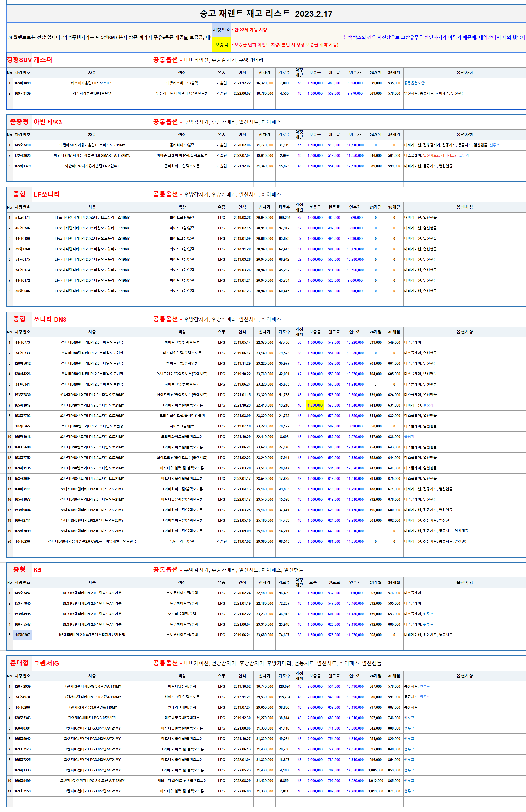
Task: Select vehicle number cell "46호0546"
Action: tap(22, 228)
